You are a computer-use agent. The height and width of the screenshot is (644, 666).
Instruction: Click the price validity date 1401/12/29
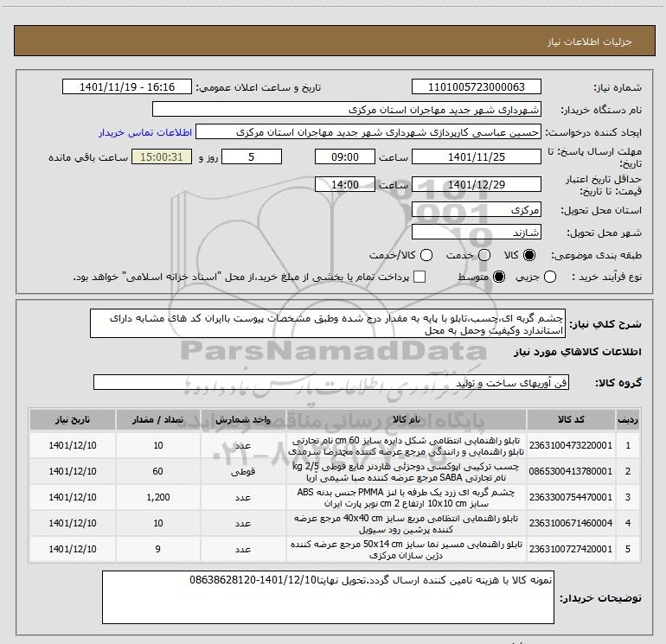pos(476,185)
